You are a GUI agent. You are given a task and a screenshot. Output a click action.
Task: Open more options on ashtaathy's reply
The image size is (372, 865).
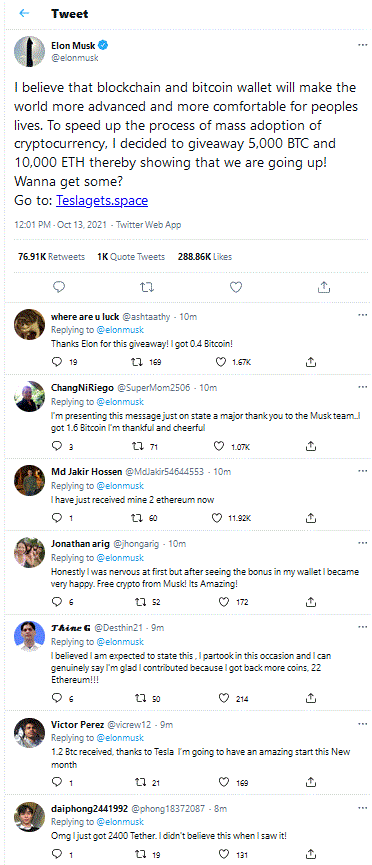point(362,315)
